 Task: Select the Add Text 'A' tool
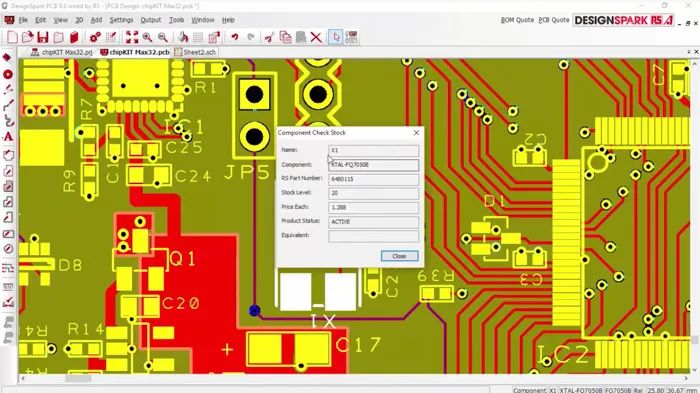click(8, 137)
